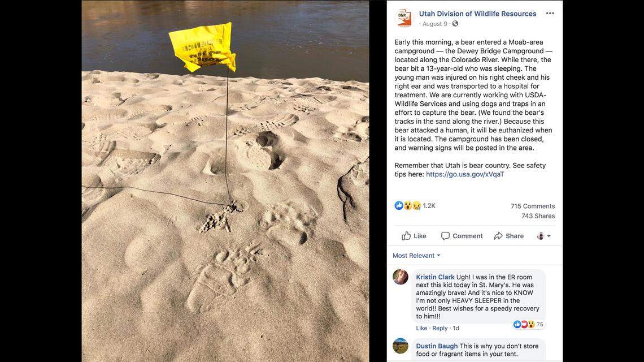Show the 715 Comments list
644x362 pixels.
click(x=533, y=206)
